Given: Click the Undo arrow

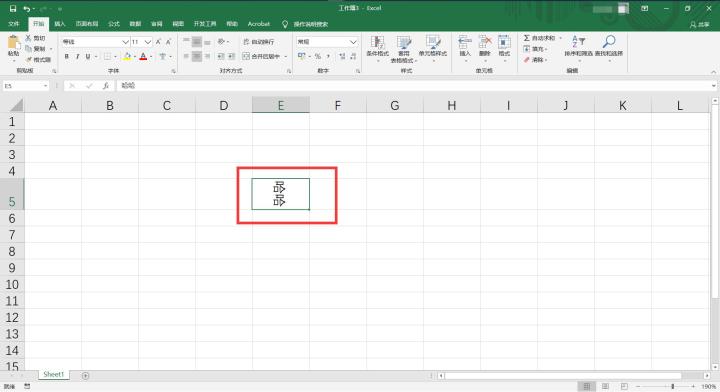Looking at the screenshot, I should tap(27, 9).
